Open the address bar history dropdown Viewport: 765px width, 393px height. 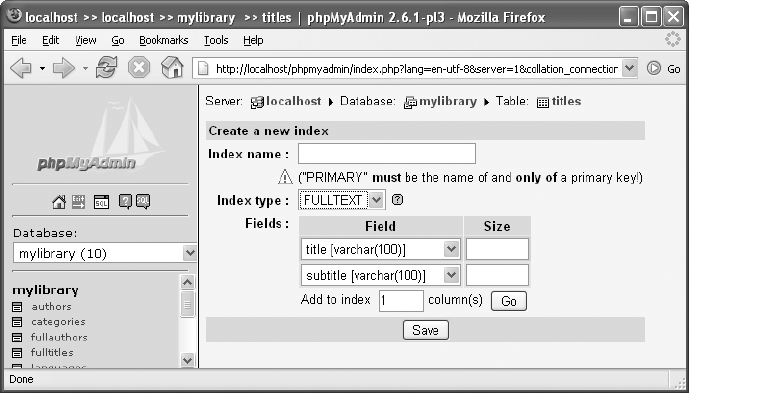630,68
